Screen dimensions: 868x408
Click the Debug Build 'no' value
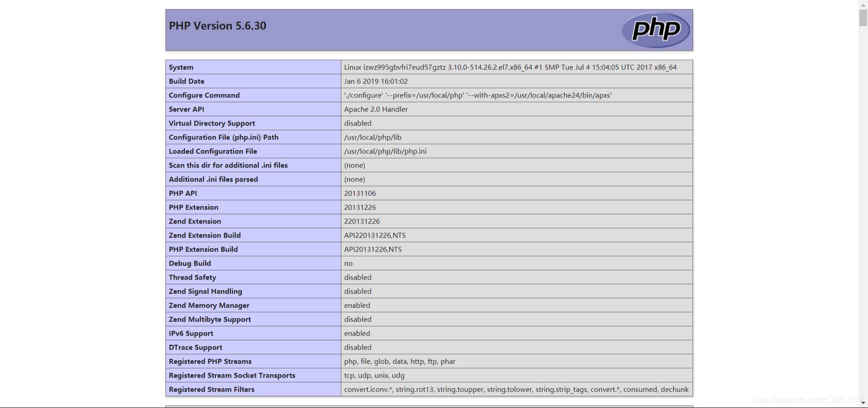(348, 263)
